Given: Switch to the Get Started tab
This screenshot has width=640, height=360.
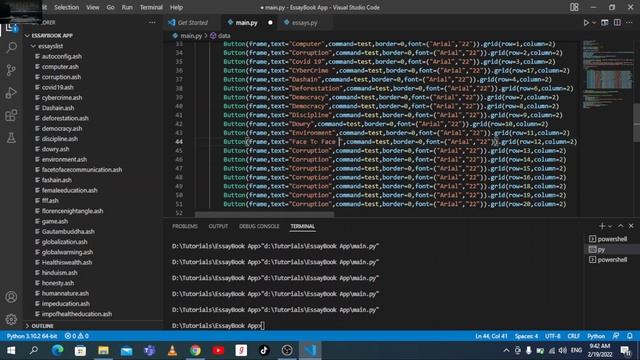Looking at the screenshot, I should coord(192,23).
